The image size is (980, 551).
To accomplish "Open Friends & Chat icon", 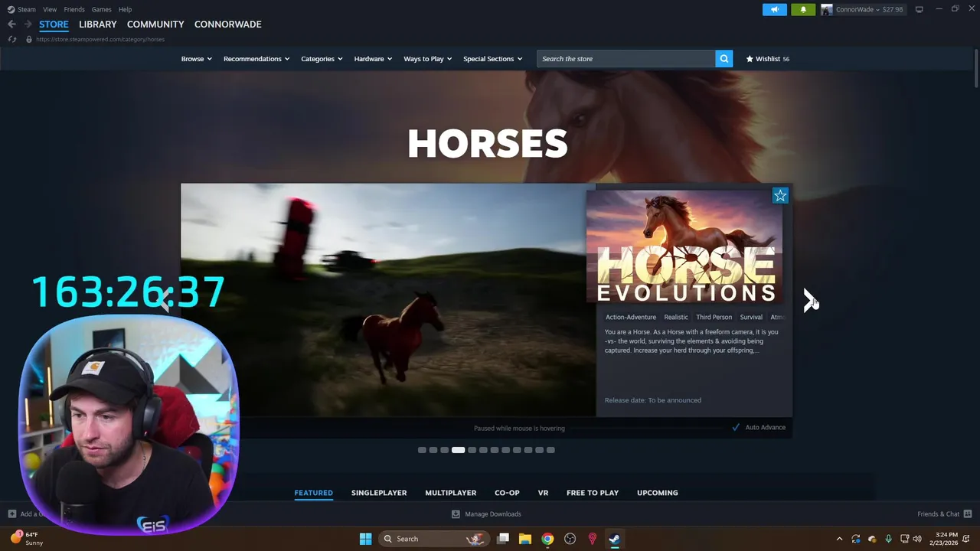I will [968, 514].
